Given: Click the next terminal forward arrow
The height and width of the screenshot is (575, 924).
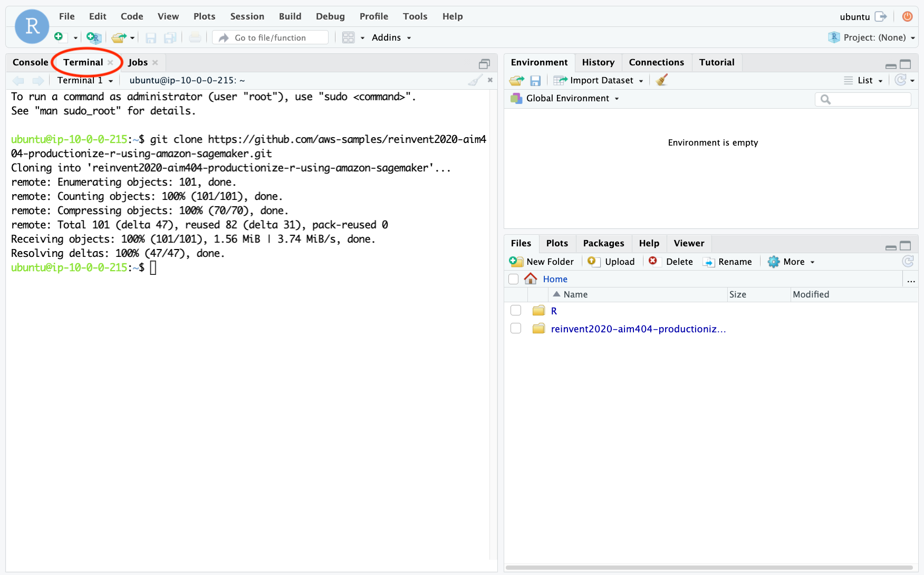Looking at the screenshot, I should [x=38, y=80].
